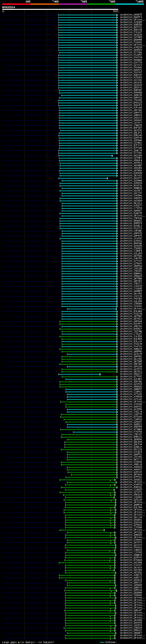This screenshot has height=644, width=146.
Task: Open hit UniRef100_O49875
Action: [x=131, y=15]
